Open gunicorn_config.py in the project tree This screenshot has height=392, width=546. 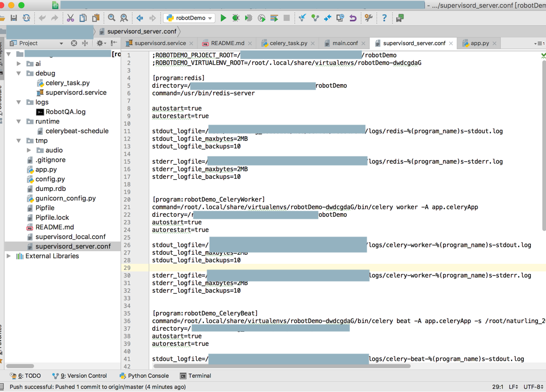click(x=65, y=199)
